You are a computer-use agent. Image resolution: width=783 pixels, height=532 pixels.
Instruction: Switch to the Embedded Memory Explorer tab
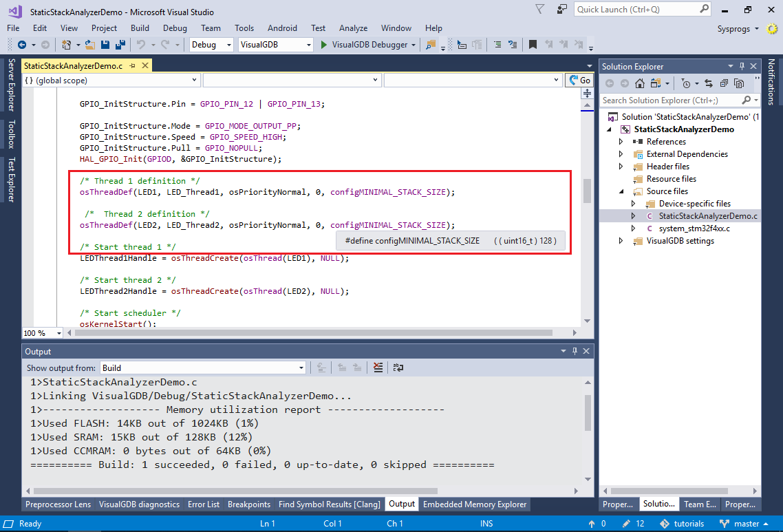475,504
